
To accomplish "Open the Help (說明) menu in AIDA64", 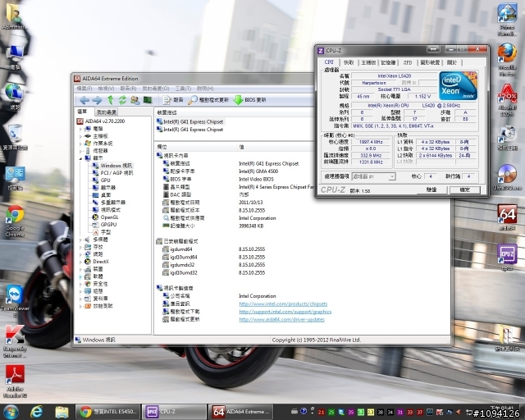I will point(205,89).
